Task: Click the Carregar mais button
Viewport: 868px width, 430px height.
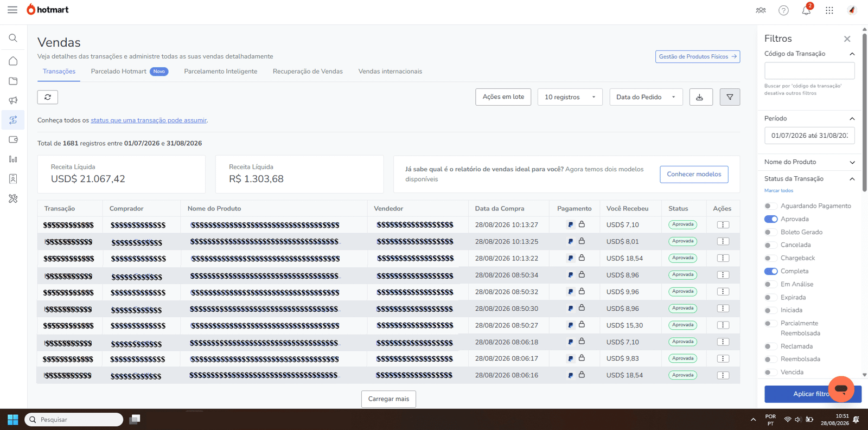Action: 388,399
